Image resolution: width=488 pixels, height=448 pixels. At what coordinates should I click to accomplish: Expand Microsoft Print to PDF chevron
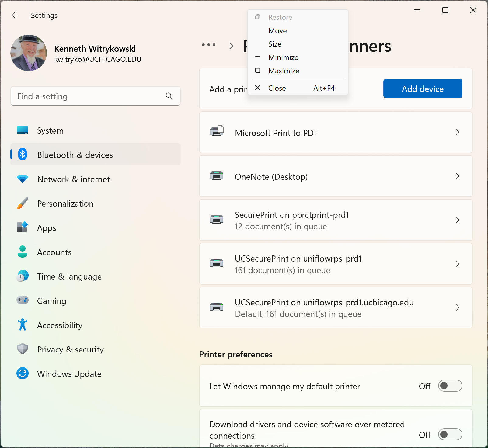(x=457, y=132)
